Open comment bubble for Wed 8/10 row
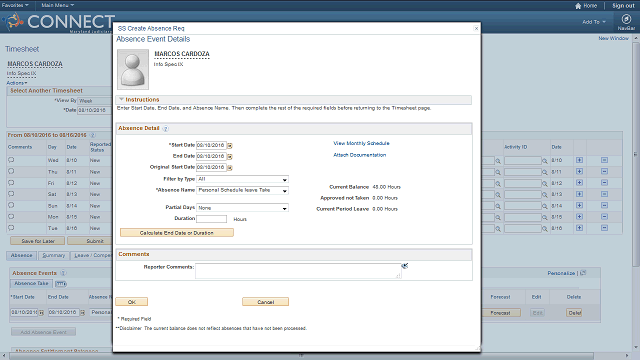 click(11, 160)
